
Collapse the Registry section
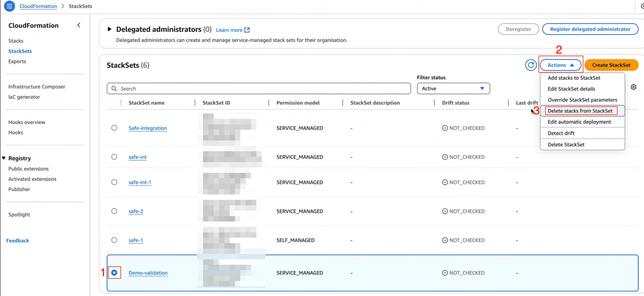point(4,158)
